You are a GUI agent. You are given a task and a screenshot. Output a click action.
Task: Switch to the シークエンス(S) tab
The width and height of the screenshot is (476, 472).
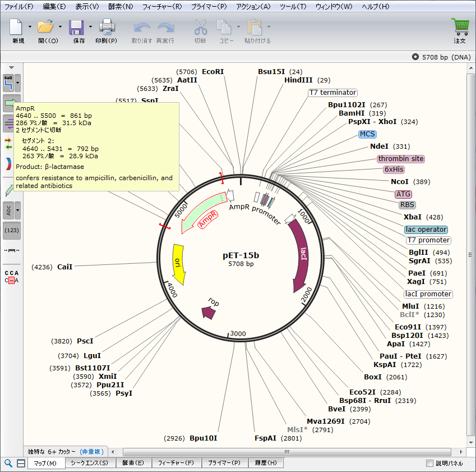[89, 463]
